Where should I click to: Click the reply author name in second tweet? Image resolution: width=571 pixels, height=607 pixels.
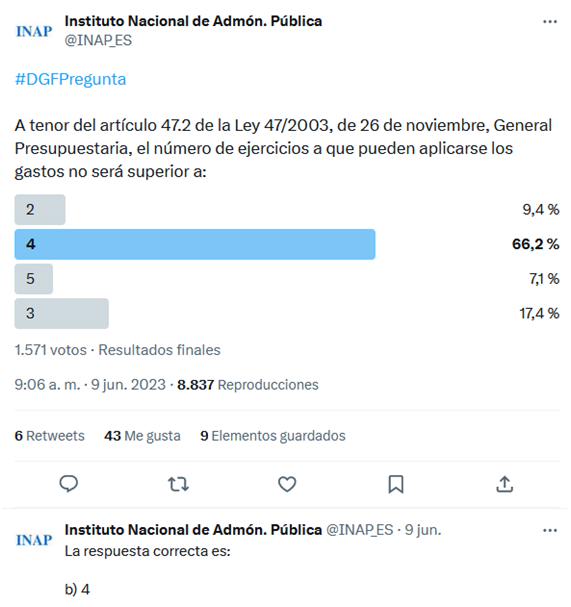point(193,530)
